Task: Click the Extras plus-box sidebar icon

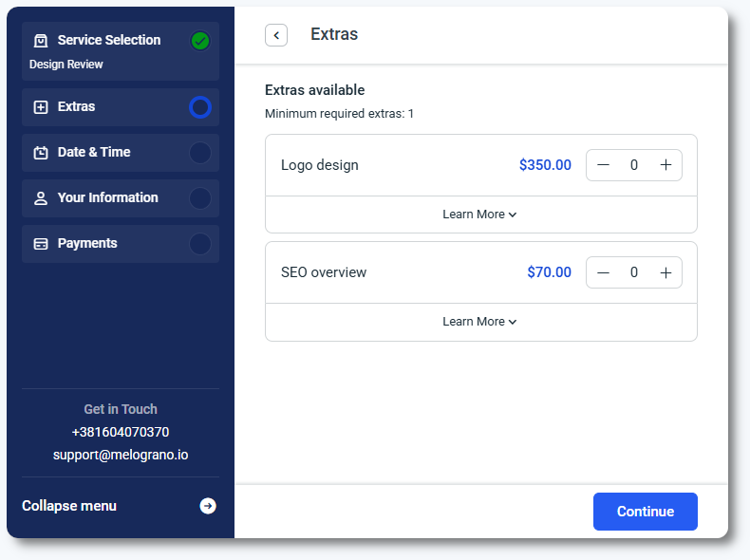Action: point(41,107)
